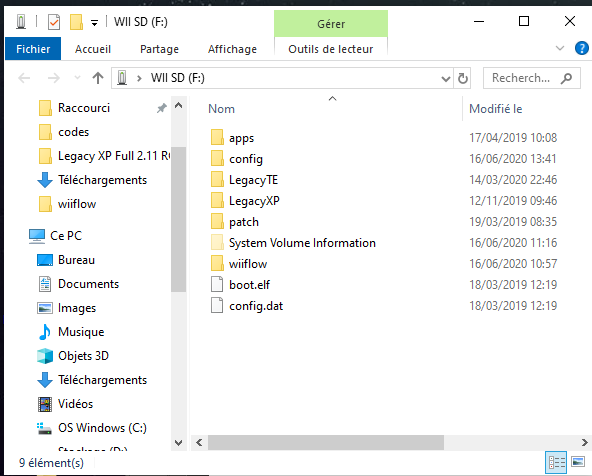Open Musique in navigation pane

(x=81, y=332)
